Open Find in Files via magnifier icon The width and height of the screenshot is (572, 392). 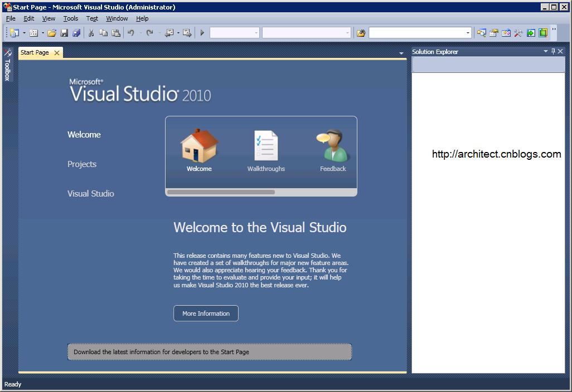(482, 32)
